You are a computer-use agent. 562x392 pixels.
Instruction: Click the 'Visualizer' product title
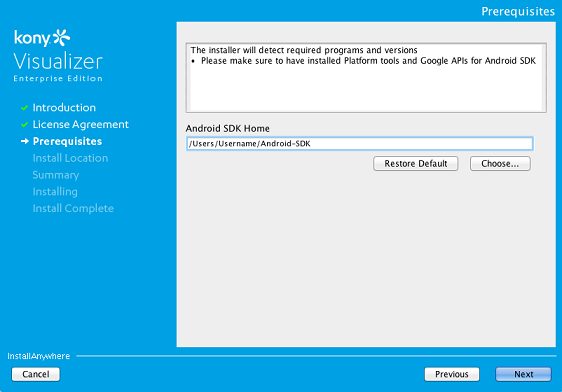pyautogui.click(x=58, y=61)
